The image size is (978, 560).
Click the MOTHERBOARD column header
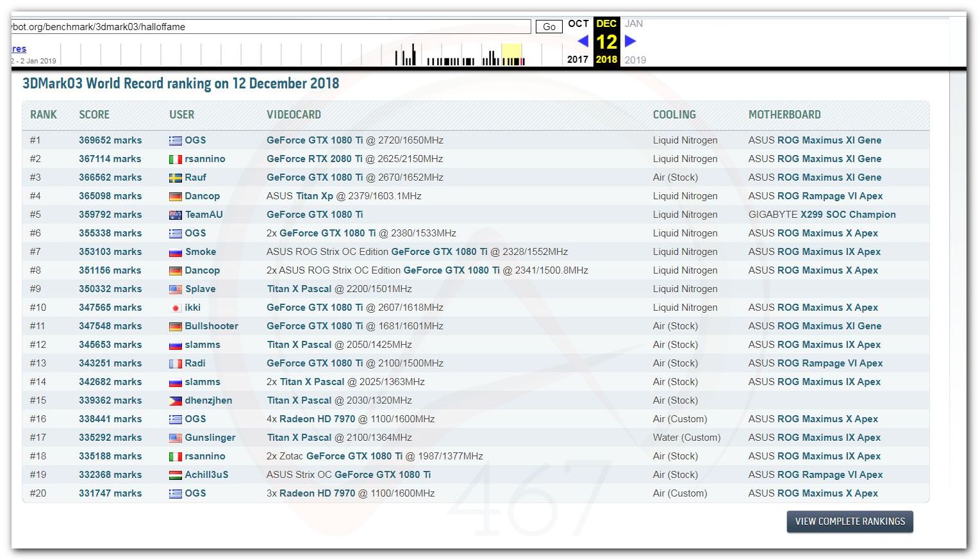pos(784,115)
